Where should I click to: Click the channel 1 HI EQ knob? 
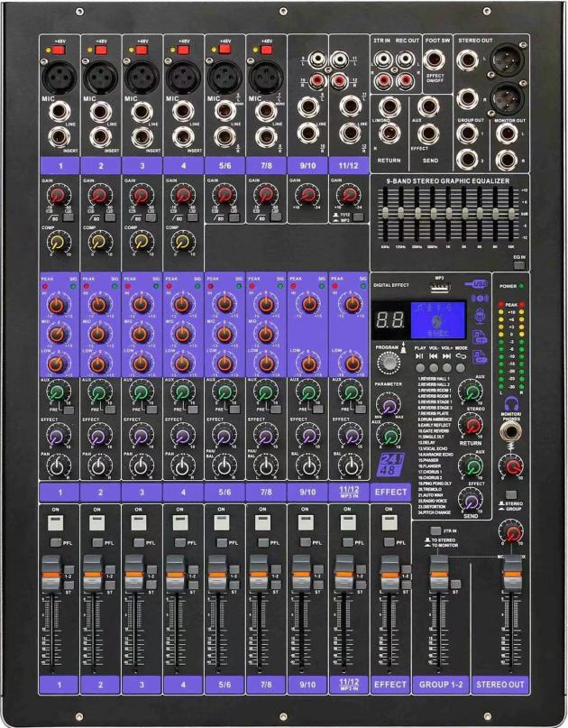[58, 305]
